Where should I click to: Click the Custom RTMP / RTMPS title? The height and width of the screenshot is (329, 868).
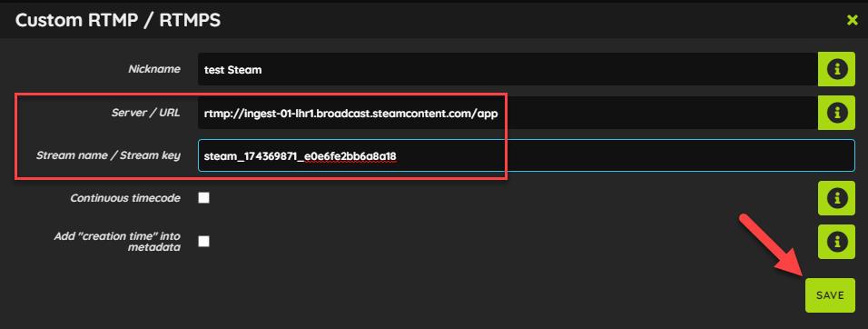[x=118, y=21]
